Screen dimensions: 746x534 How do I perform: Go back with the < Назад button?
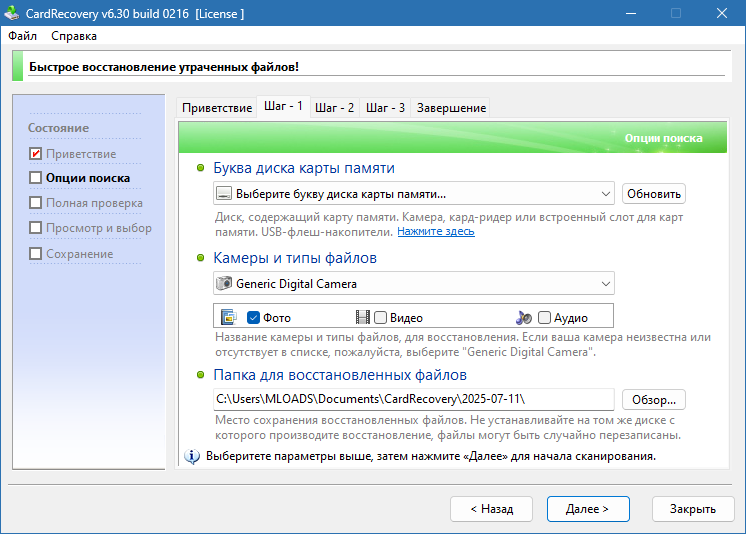[x=491, y=509]
